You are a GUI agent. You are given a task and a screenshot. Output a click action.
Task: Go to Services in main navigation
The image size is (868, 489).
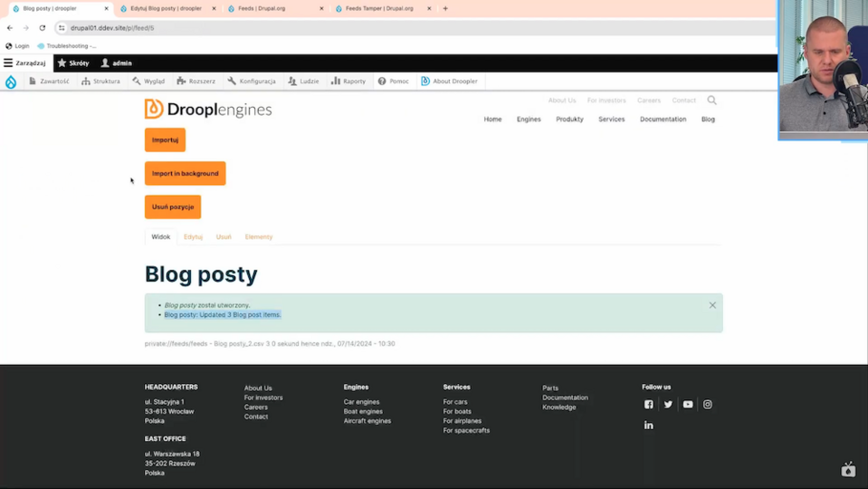(x=611, y=119)
